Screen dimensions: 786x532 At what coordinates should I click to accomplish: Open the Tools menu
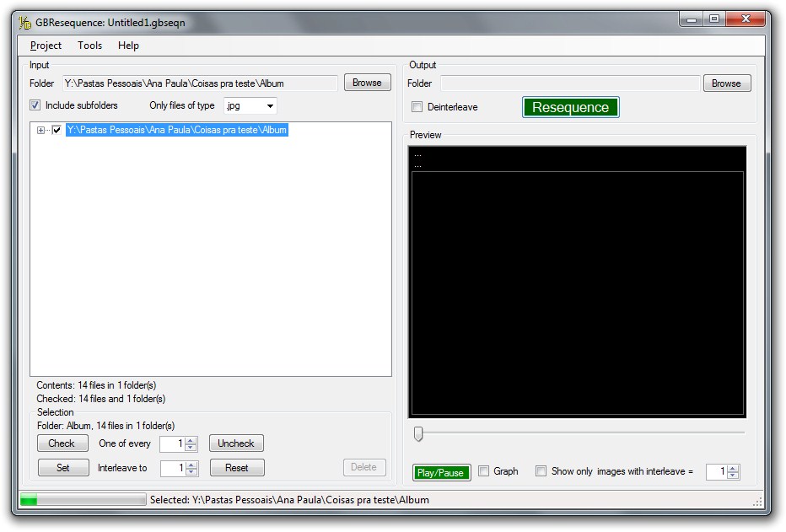coord(89,46)
